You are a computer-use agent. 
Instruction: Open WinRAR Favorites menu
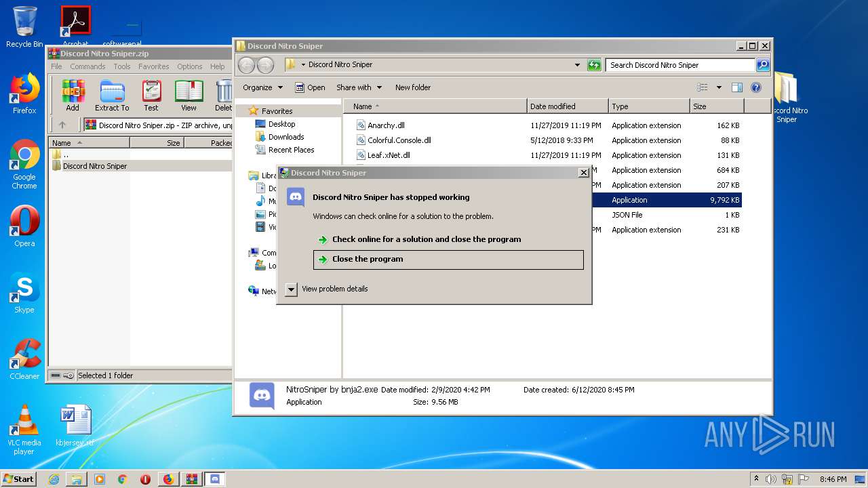154,66
